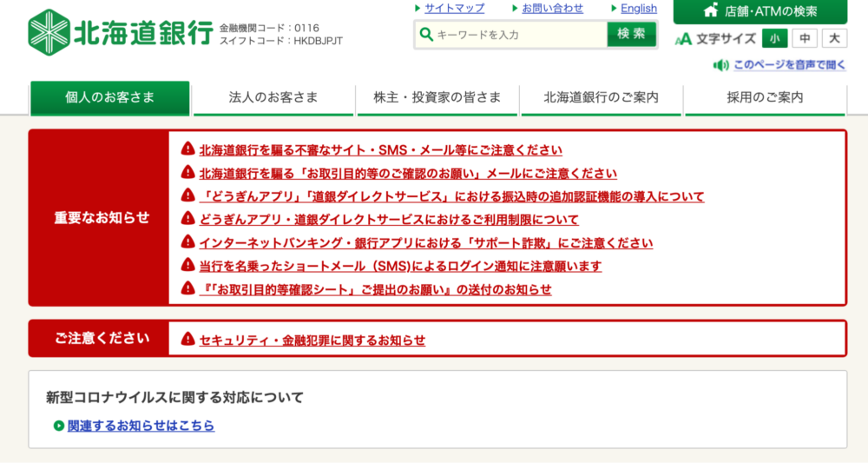Open the 株主・投資家の皆さま tab
The image size is (868, 463).
pyautogui.click(x=437, y=98)
